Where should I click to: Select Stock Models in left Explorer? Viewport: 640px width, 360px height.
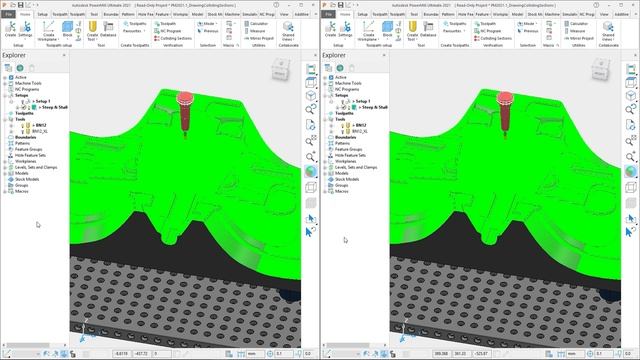(x=27, y=179)
